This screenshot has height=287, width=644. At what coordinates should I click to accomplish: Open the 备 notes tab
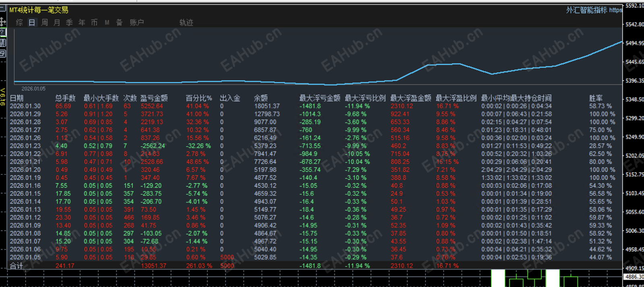point(119,23)
